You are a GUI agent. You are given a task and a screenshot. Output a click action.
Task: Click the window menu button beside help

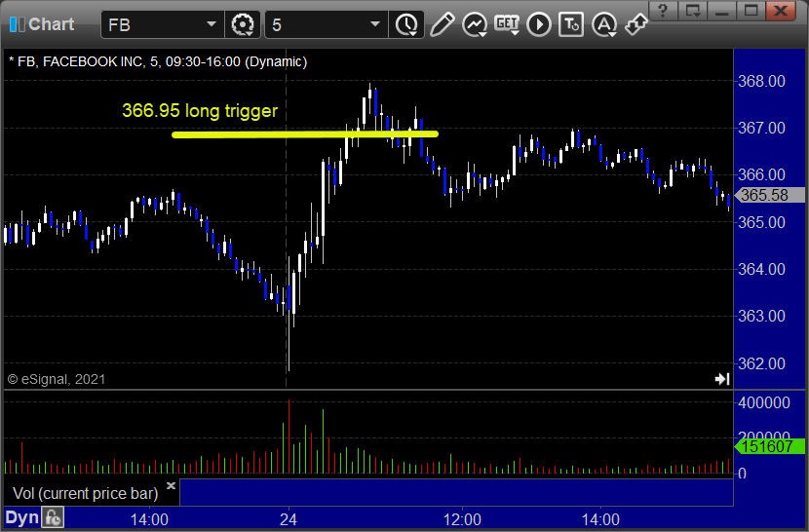(x=692, y=11)
